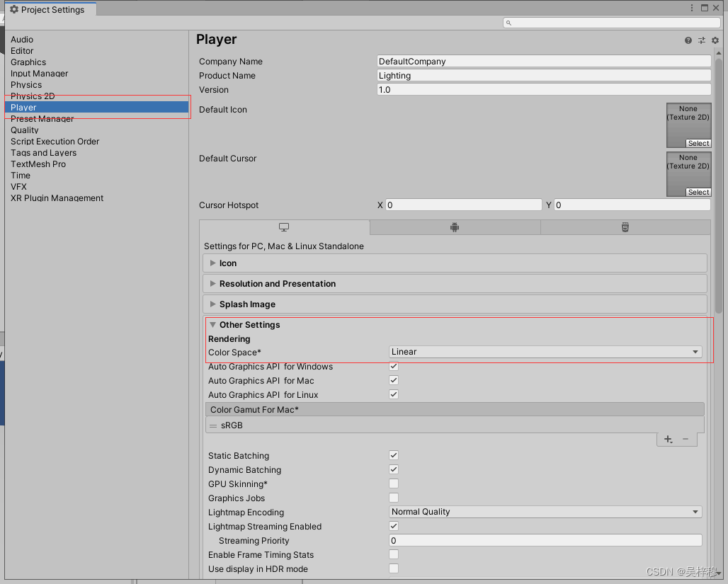Screen dimensions: 728x584
Task: Enable GPU Skinning checkbox
Action: [394, 483]
